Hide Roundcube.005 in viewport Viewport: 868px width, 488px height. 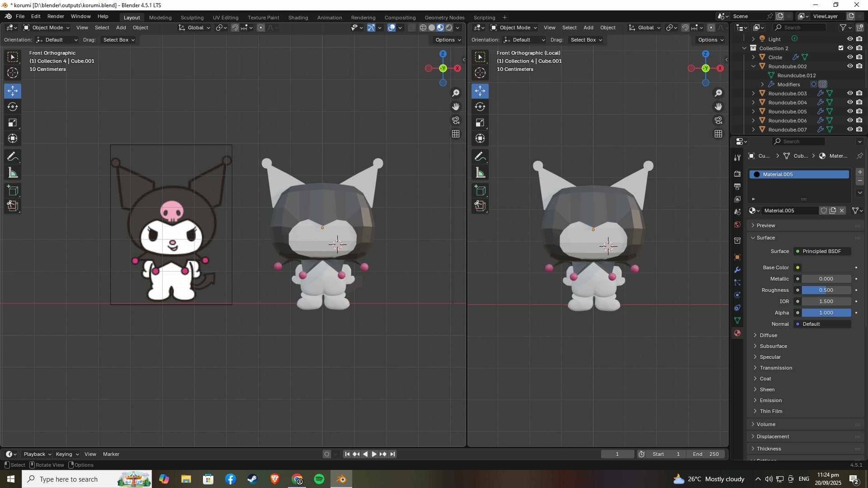(x=850, y=111)
